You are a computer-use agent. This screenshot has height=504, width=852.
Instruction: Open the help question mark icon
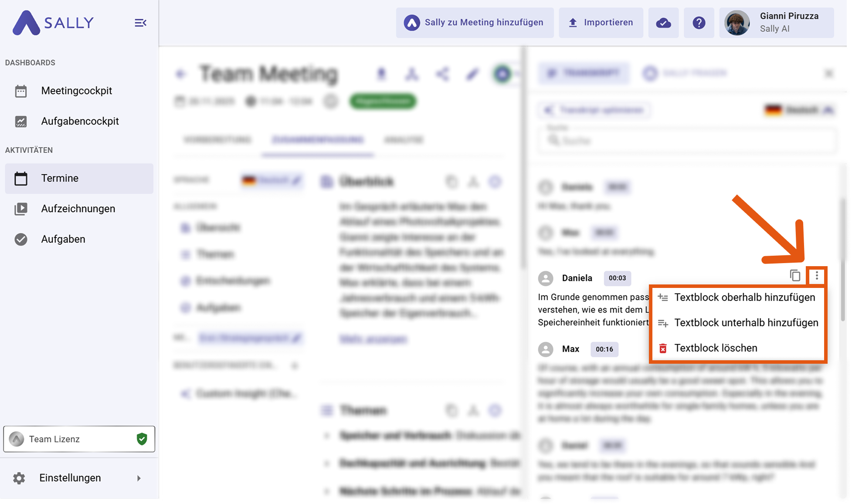click(x=699, y=23)
